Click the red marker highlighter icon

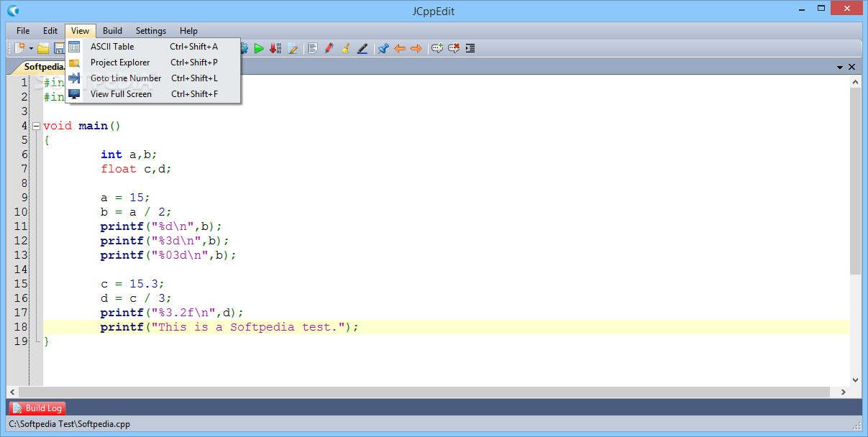(x=329, y=48)
